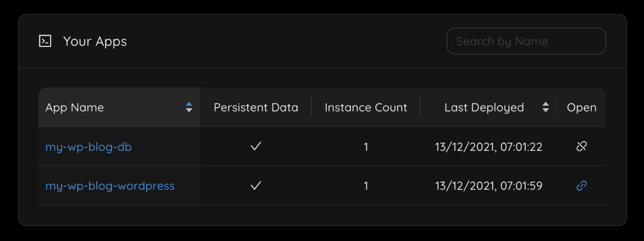Click the Persistent Data checkmark for my-wp-blog-db
644x241 pixels.
(256, 147)
